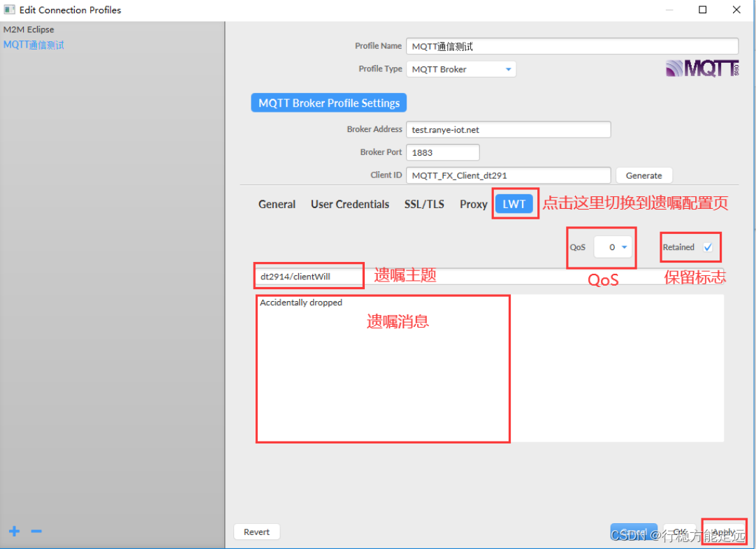Click the Apply button
Image resolution: width=756 pixels, height=549 pixels.
pyautogui.click(x=724, y=532)
